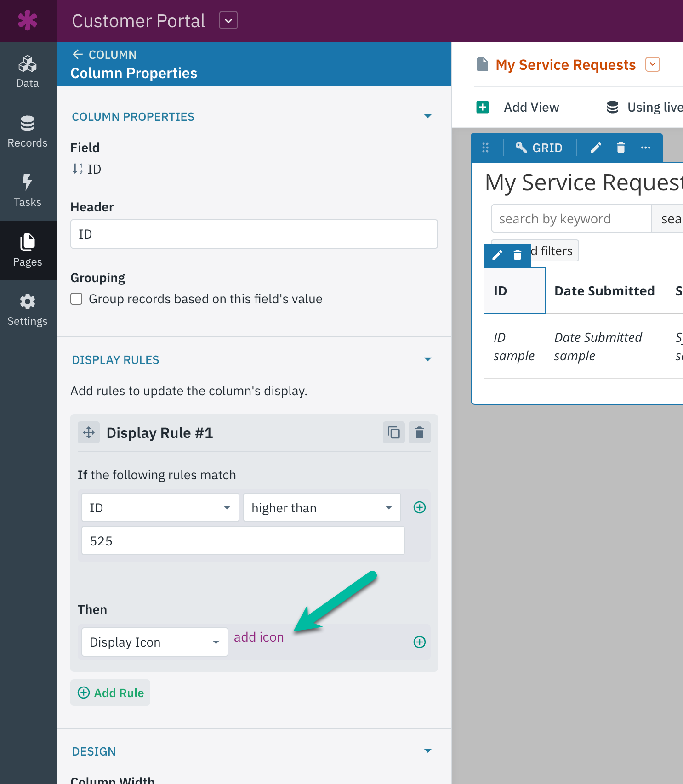Open the ID field dropdown in rule
The image size is (683, 784).
pos(160,508)
